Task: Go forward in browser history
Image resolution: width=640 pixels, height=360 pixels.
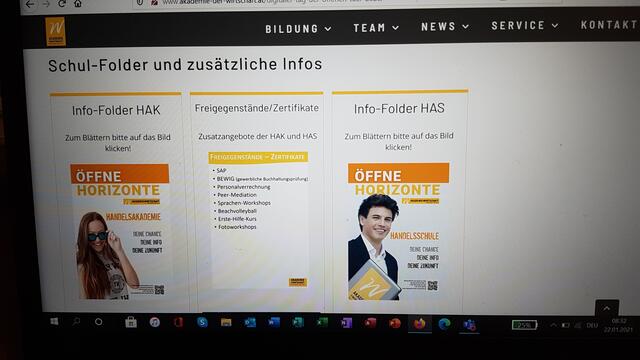Action: 46,4
